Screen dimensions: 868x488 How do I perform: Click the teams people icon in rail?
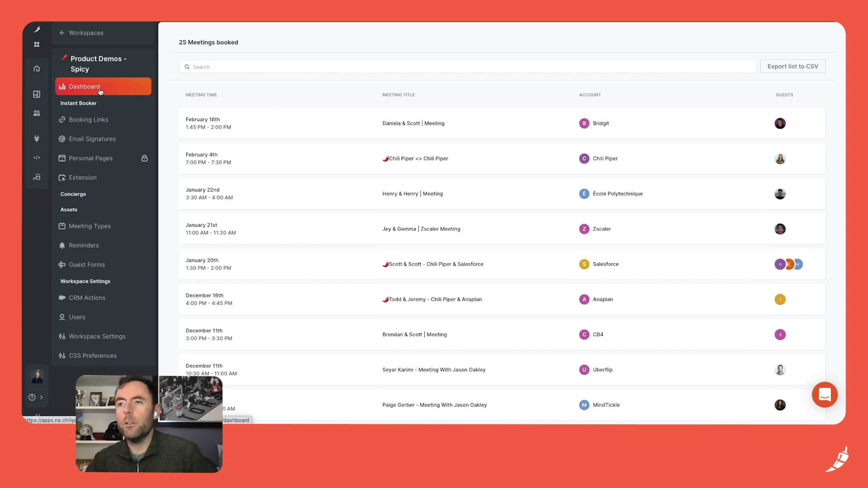coord(37,113)
